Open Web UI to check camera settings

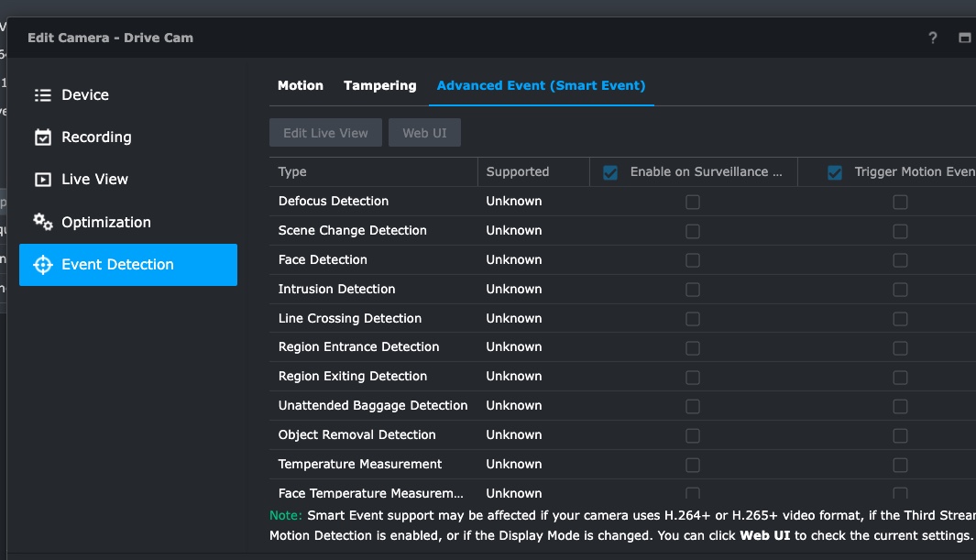424,132
